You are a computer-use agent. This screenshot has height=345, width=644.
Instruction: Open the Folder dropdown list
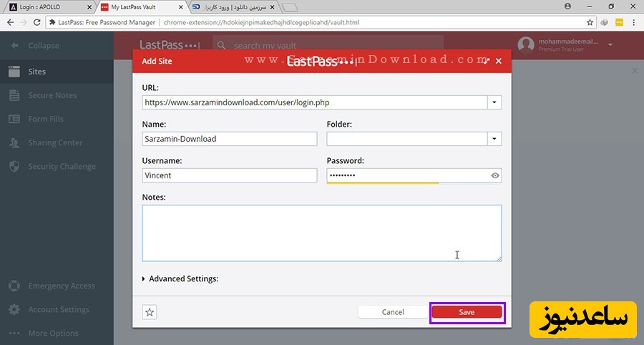(494, 139)
